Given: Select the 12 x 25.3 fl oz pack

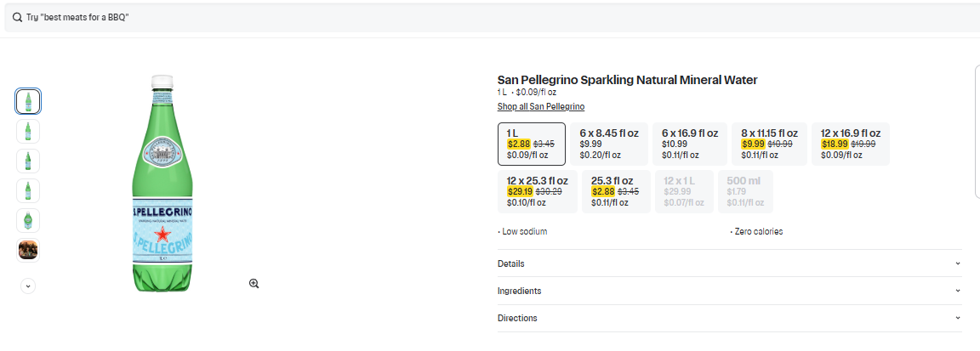Looking at the screenshot, I should pos(538,191).
